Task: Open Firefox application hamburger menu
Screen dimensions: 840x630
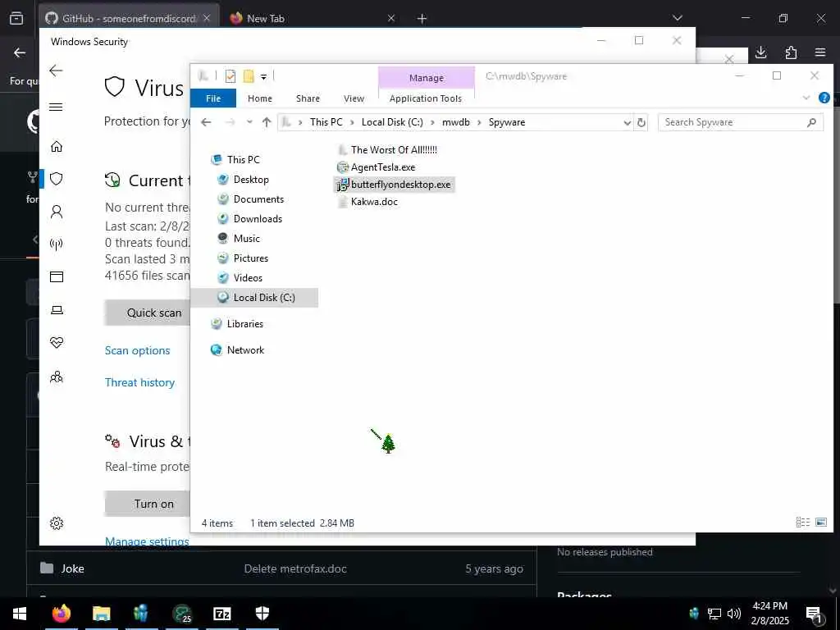Action: (x=820, y=52)
